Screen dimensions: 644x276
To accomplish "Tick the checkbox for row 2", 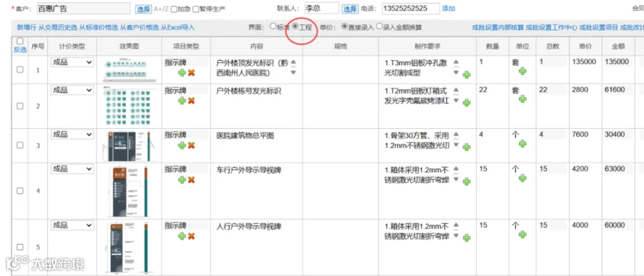I will pos(20,106).
